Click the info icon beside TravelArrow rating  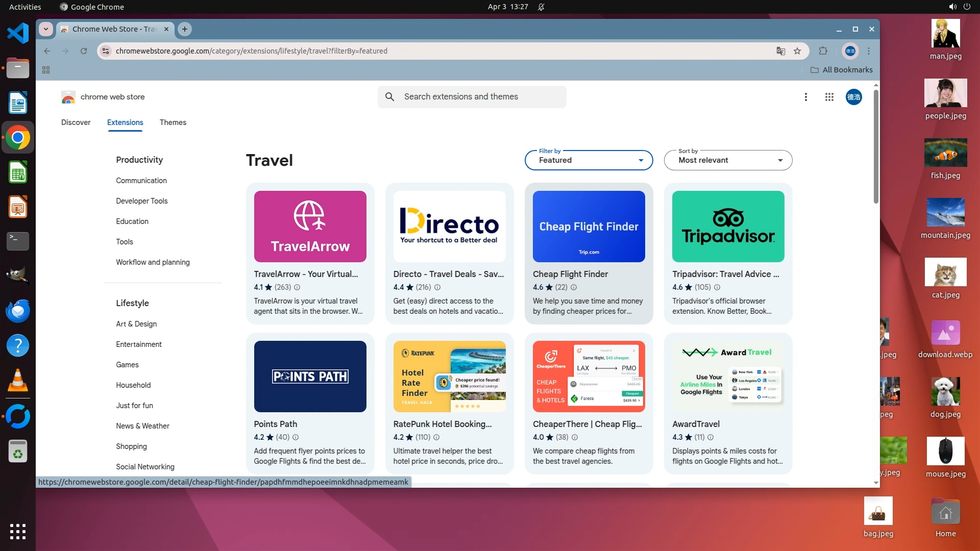(x=297, y=287)
